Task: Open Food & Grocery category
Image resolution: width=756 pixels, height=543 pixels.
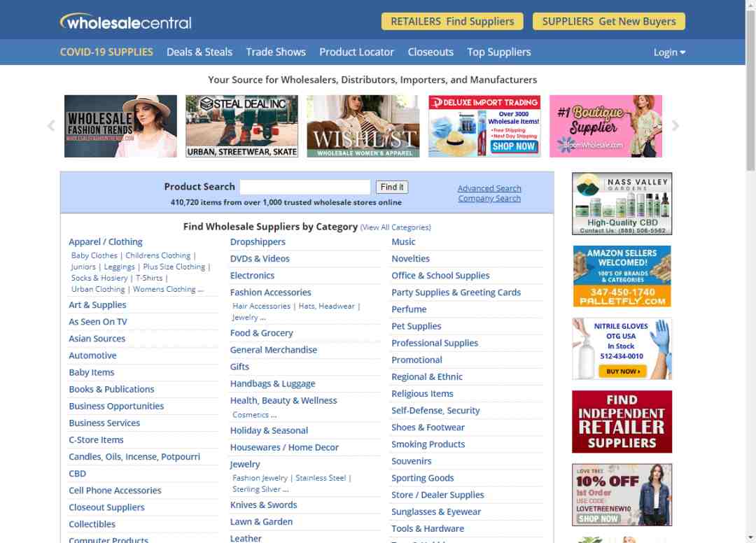Action: tap(261, 333)
